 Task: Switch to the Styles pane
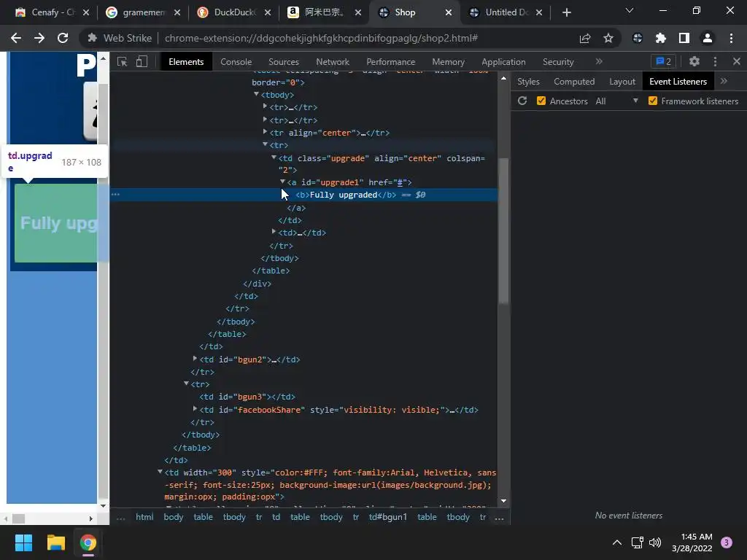pos(528,82)
